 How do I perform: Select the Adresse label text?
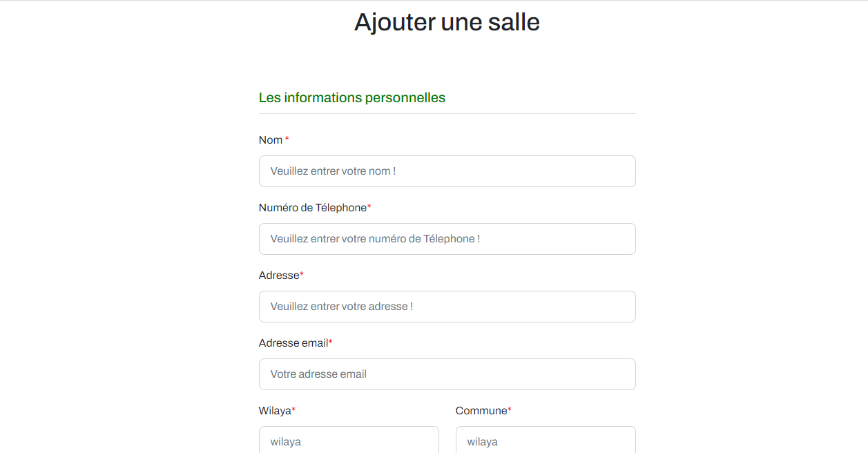pyautogui.click(x=279, y=276)
